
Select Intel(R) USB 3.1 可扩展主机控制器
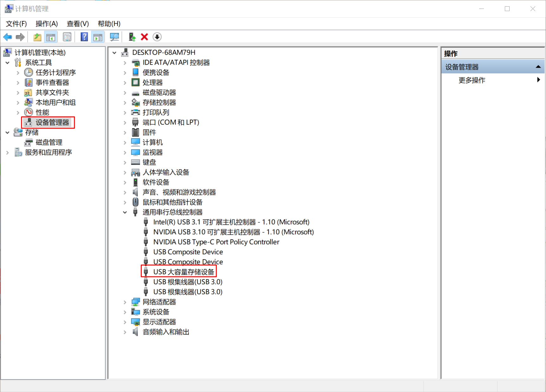[x=231, y=222]
